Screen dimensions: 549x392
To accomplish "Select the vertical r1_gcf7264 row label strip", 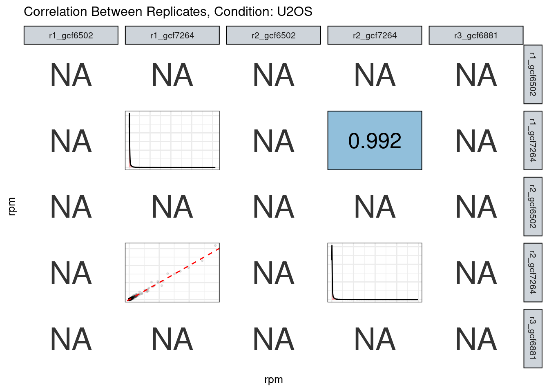I will (533, 140).
